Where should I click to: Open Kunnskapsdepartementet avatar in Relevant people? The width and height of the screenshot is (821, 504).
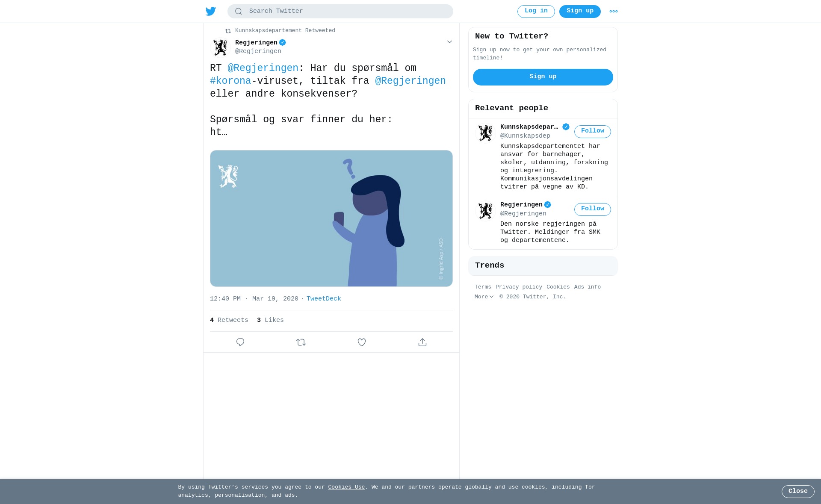coord(485,133)
